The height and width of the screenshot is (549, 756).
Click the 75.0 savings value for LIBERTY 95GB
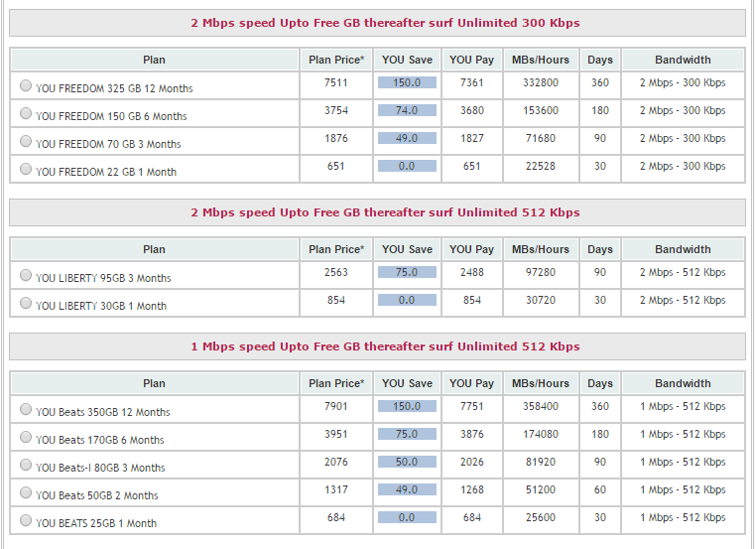coord(407,272)
